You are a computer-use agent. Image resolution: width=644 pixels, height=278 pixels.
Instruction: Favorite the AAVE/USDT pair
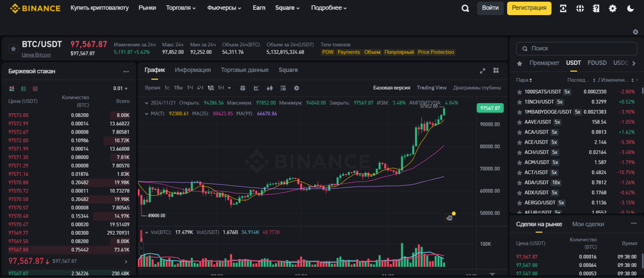(x=520, y=122)
